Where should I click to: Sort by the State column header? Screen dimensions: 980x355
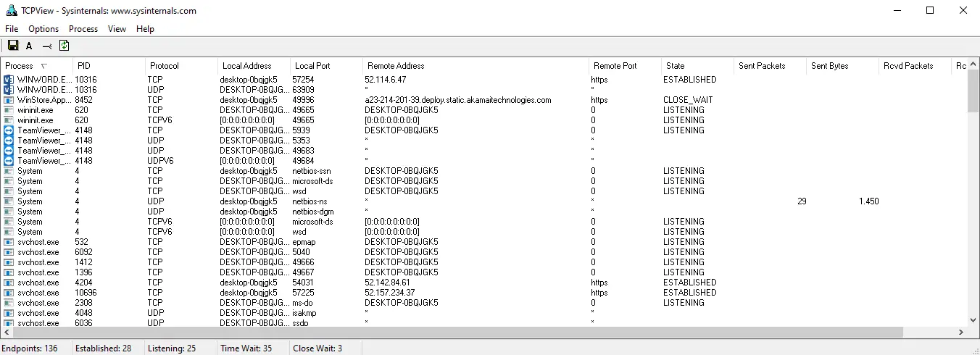tap(697, 66)
